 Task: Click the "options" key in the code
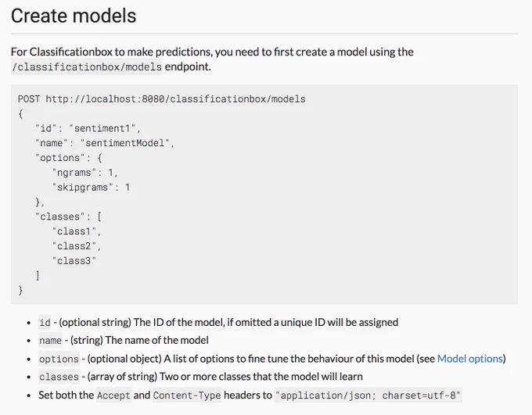coord(60,158)
